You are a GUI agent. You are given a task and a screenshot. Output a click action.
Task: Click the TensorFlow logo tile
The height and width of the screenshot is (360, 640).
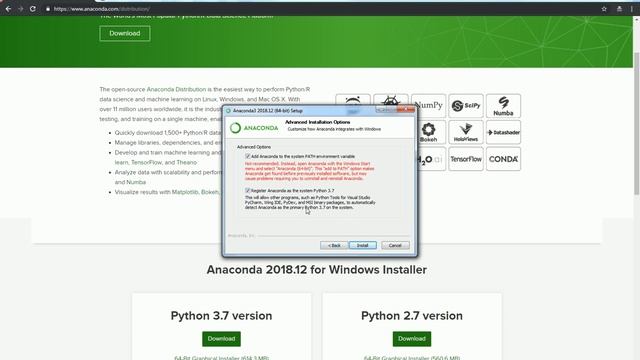466,159
